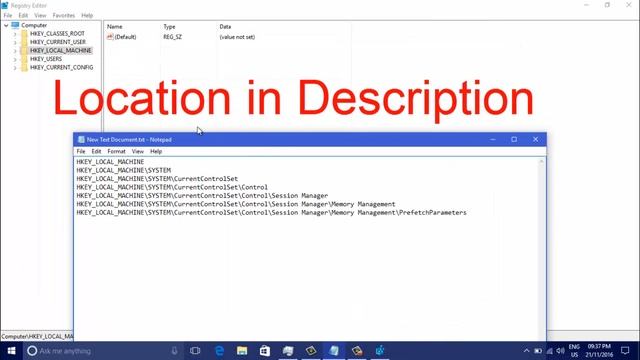Select the HKEY_USERS key
640x360 pixels.
(x=46, y=59)
